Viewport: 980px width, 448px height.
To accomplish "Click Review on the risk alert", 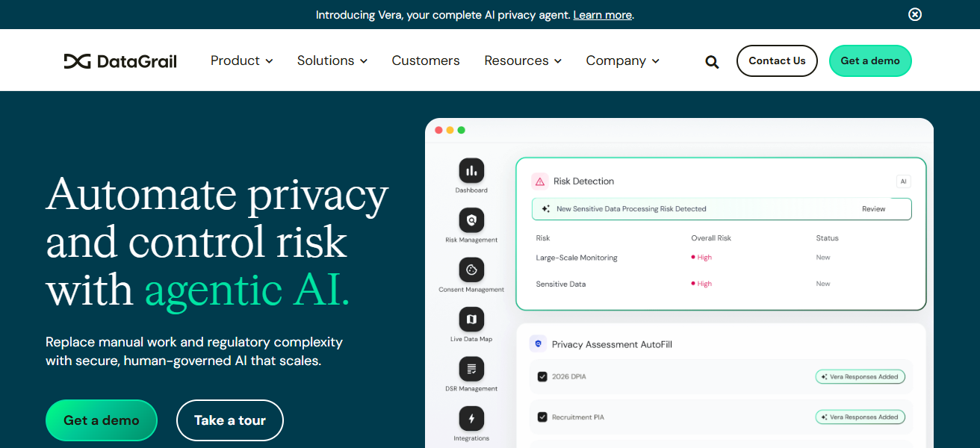I will 873,209.
